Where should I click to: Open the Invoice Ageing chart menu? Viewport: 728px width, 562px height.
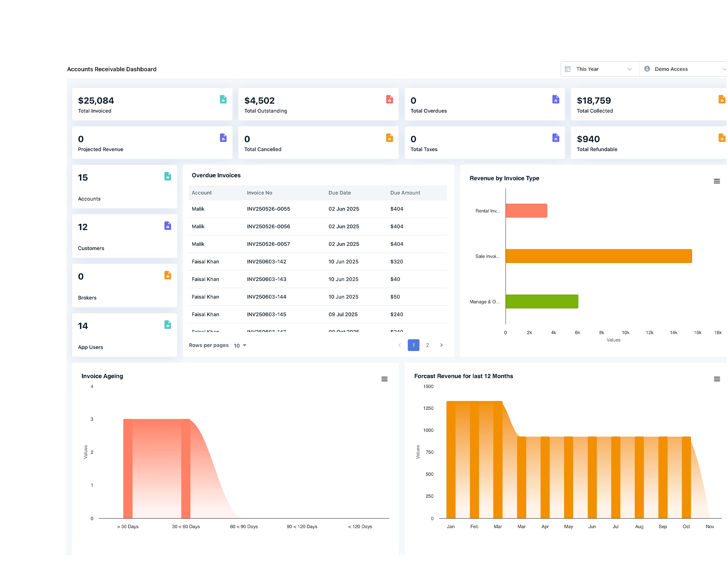click(384, 379)
